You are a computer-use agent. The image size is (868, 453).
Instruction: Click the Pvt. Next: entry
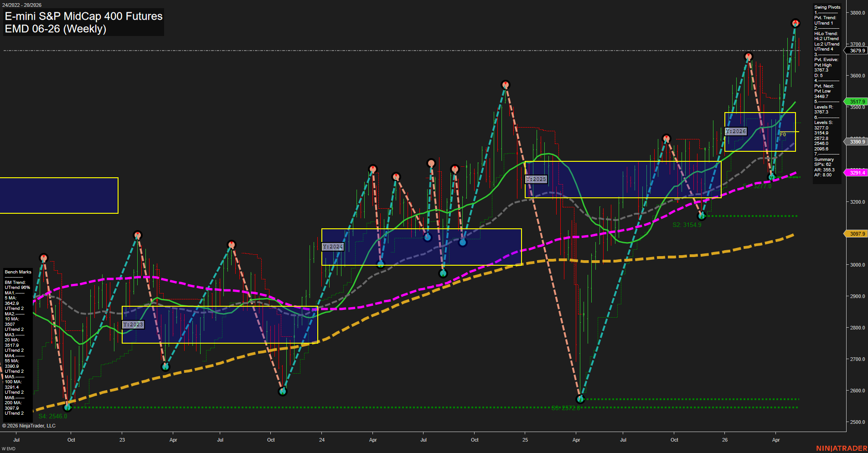(x=824, y=86)
